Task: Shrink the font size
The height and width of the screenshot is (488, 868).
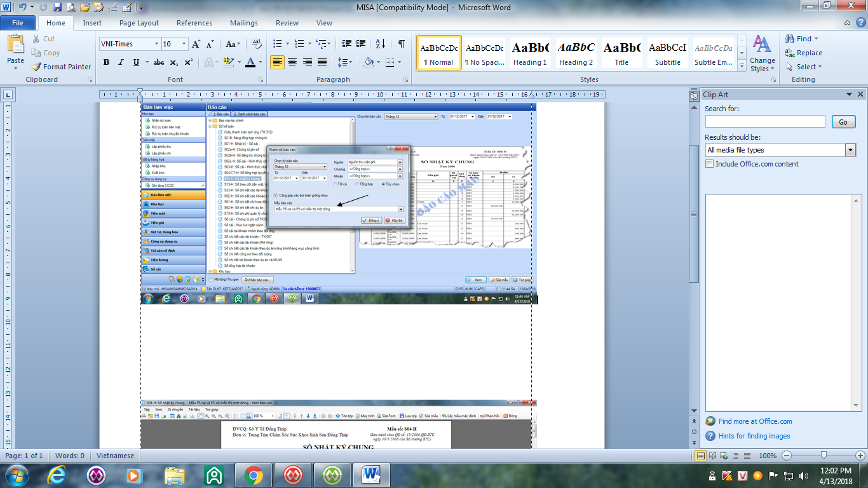Action: click(x=210, y=44)
